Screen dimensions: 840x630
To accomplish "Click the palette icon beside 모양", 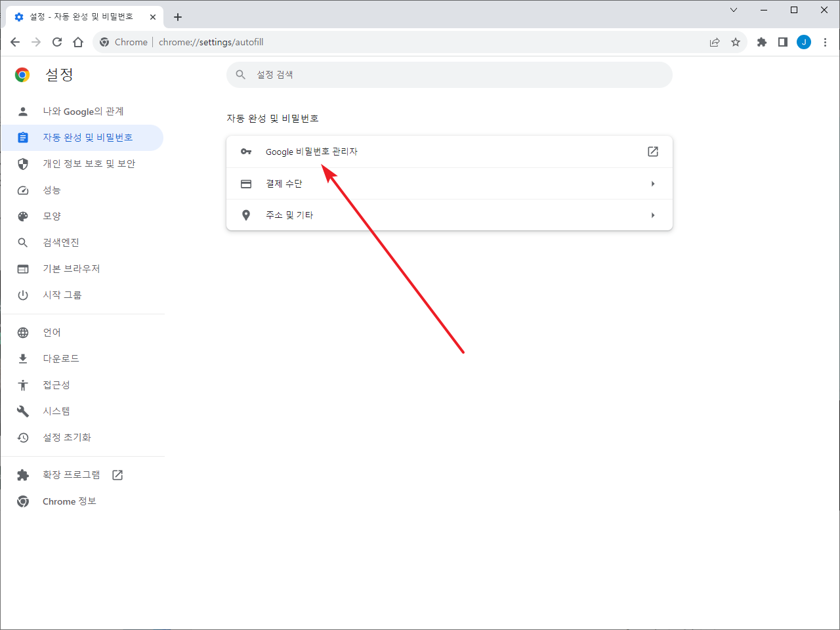I will click(x=23, y=217).
